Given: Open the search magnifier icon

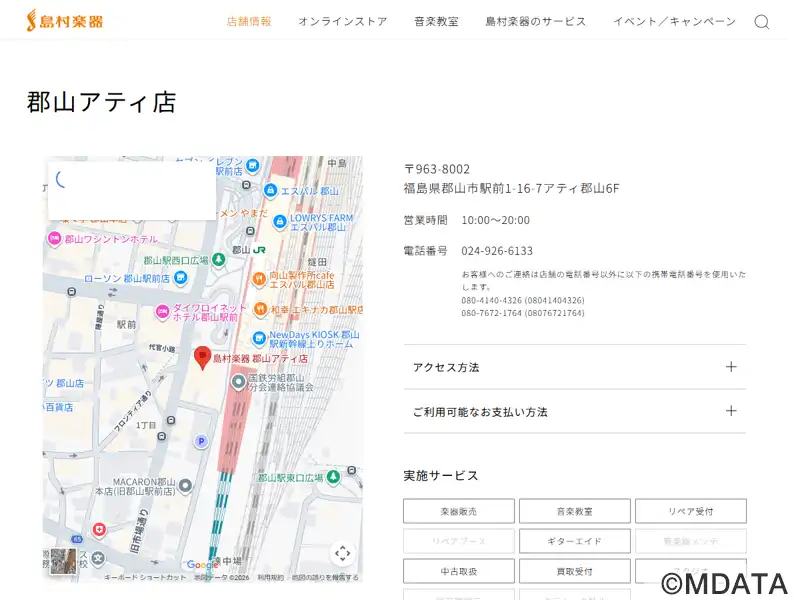Looking at the screenshot, I should coord(761,22).
